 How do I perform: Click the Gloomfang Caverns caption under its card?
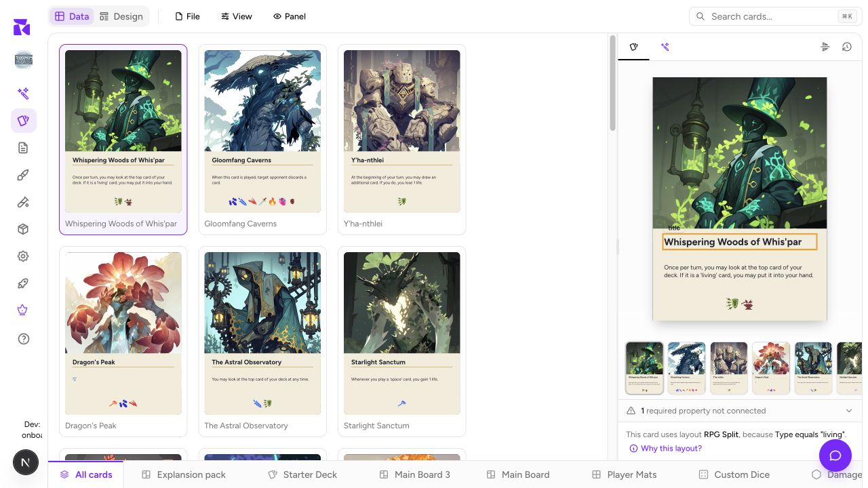(241, 224)
